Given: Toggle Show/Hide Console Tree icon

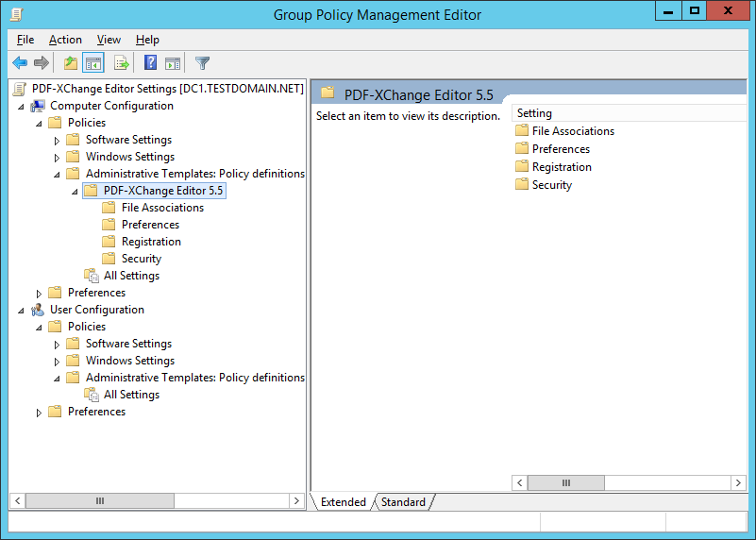Looking at the screenshot, I should coord(93,62).
